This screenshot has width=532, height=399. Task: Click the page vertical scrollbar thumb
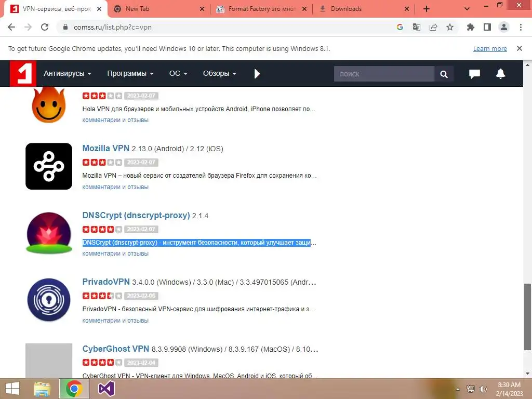point(528,317)
